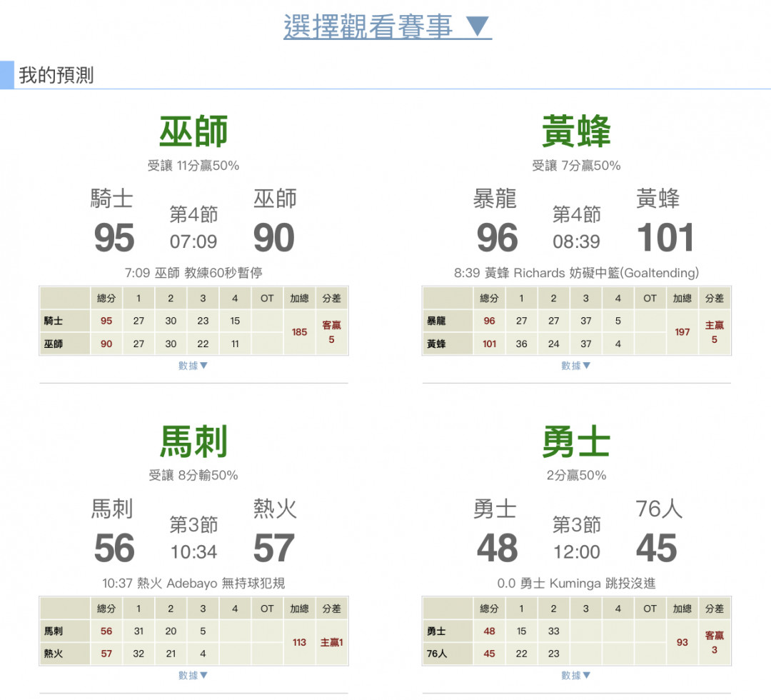This screenshot has height=700, width=771.
Task: Click play-by-play 勇士 Kuminga 跳投沒進
Action: [588, 583]
